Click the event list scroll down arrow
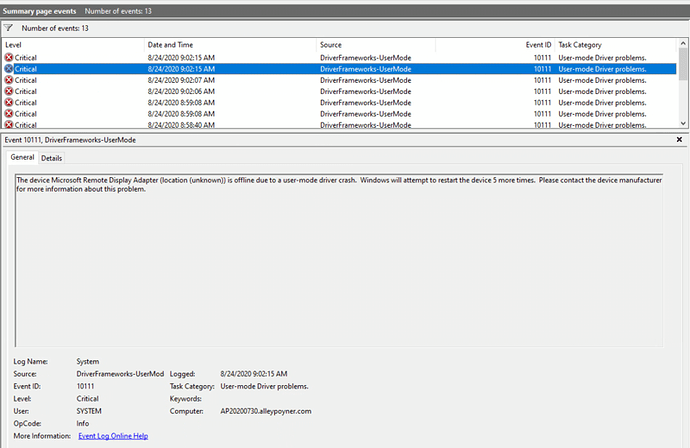This screenshot has width=690, height=448. [x=683, y=124]
